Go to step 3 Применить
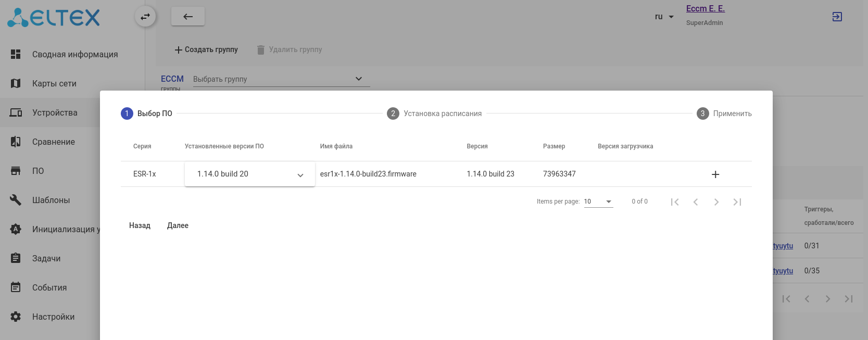 (x=724, y=114)
